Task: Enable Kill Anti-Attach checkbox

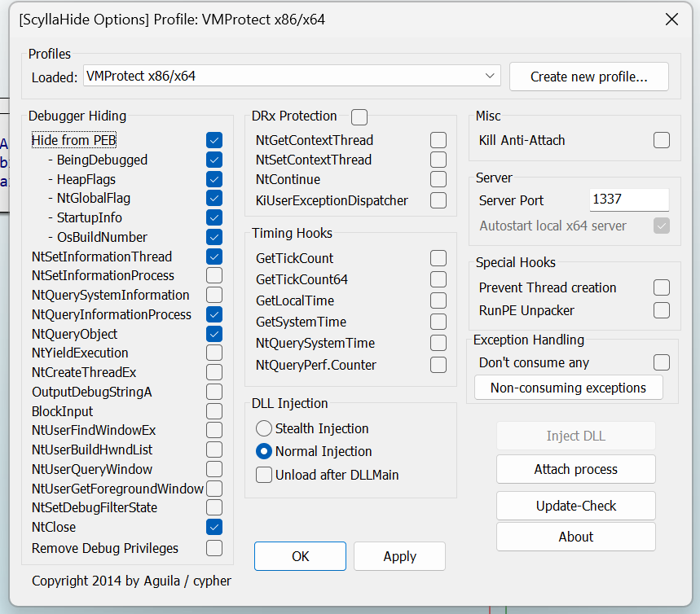Action: (x=662, y=140)
